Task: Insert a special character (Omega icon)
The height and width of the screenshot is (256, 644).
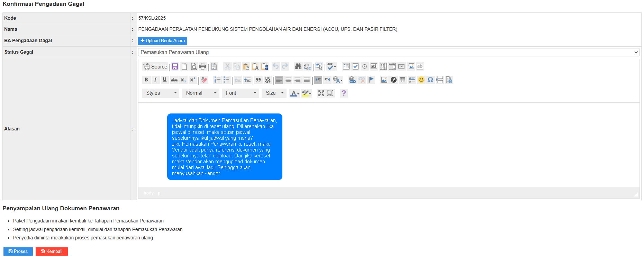Action: (430, 80)
